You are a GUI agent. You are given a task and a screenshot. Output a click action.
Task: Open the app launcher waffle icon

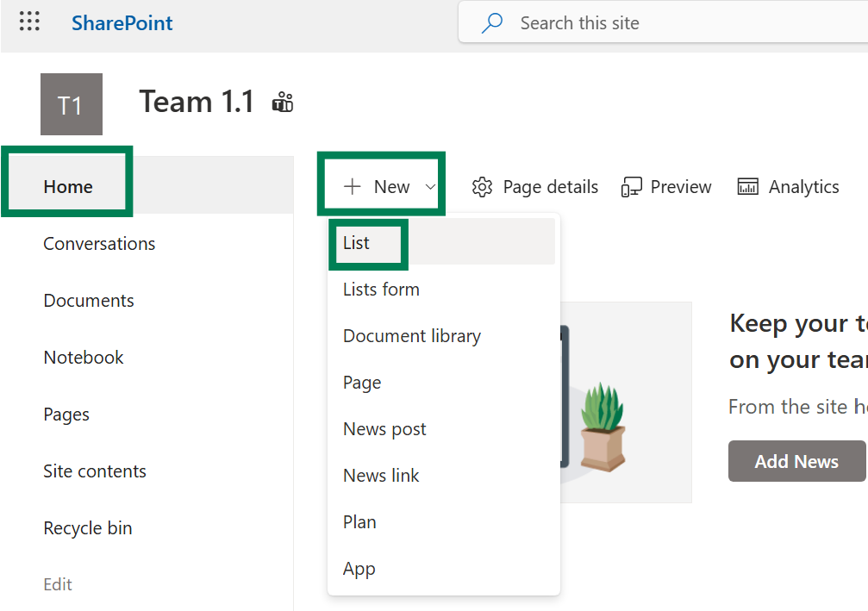click(x=29, y=21)
